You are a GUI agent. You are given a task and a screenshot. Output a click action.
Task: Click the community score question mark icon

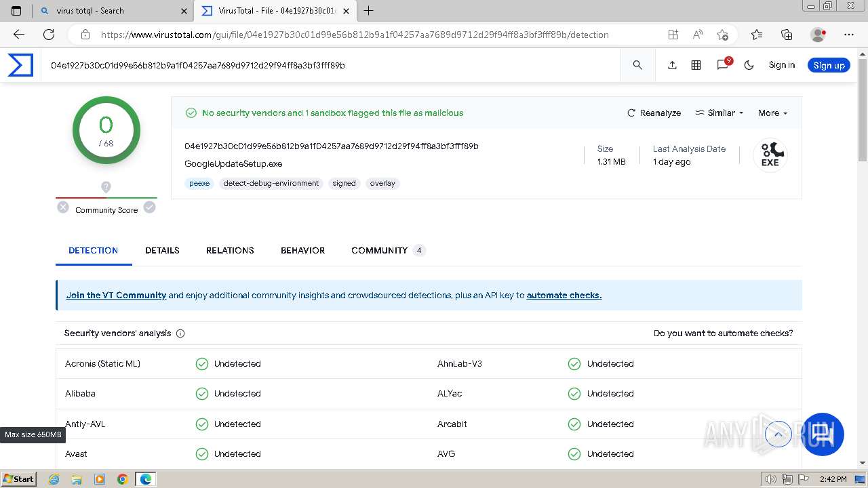coord(106,187)
